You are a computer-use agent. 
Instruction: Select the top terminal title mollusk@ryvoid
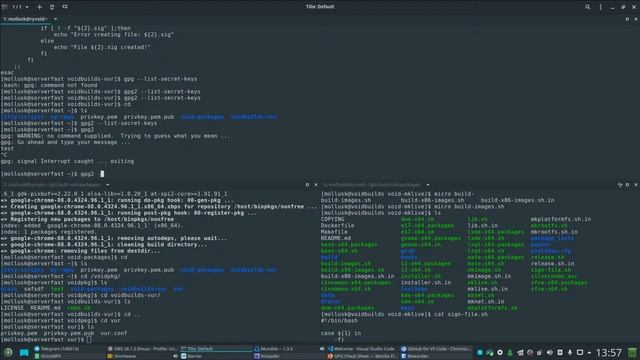(25, 19)
